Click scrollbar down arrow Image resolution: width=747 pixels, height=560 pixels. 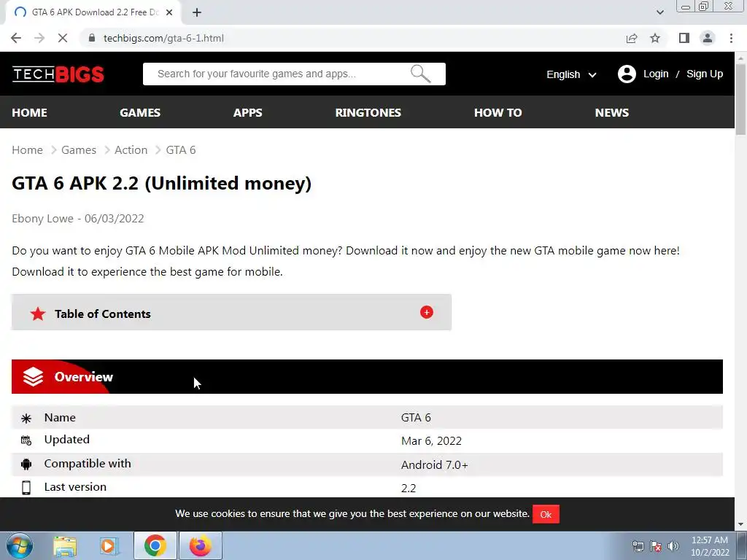pos(741,525)
